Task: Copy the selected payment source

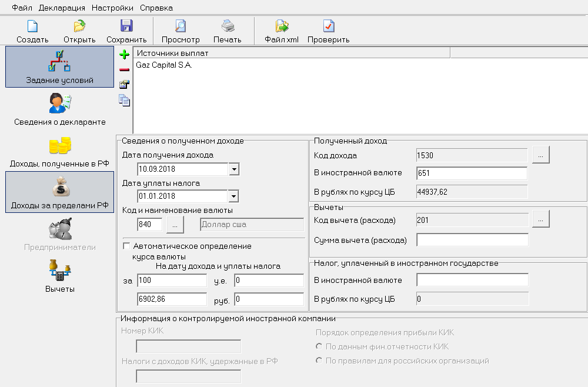Action: click(125, 101)
